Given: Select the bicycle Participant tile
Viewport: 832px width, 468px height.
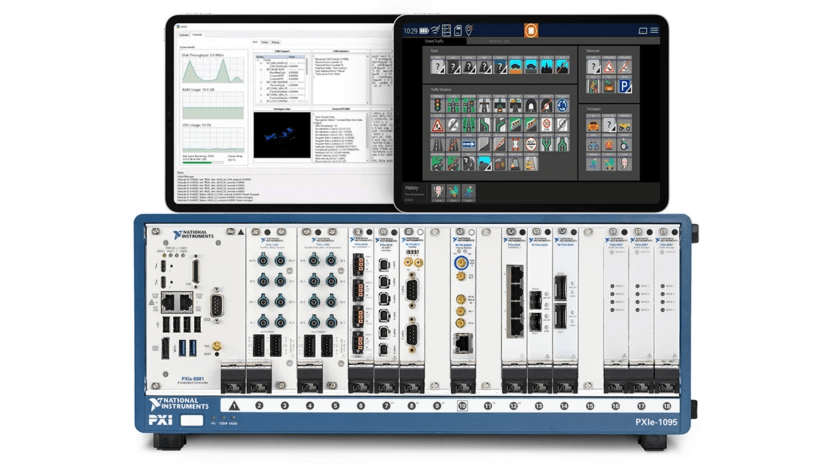Looking at the screenshot, I should pyautogui.click(x=594, y=144).
